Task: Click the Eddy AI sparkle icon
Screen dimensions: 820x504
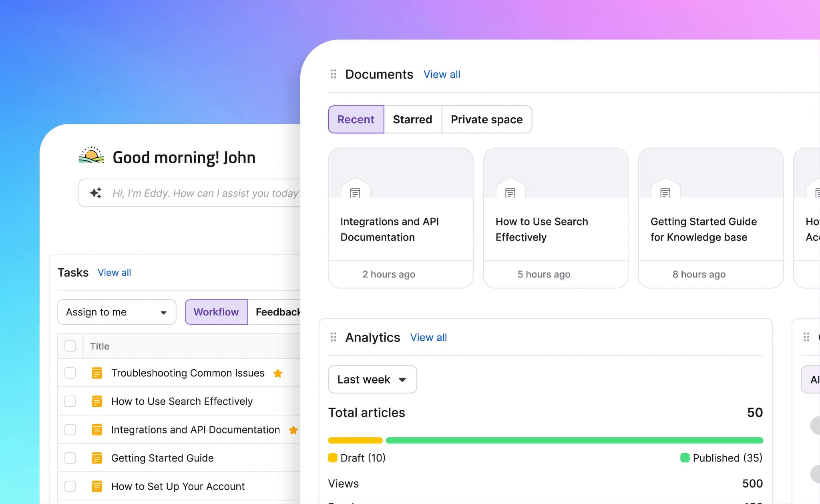Action: pos(96,193)
